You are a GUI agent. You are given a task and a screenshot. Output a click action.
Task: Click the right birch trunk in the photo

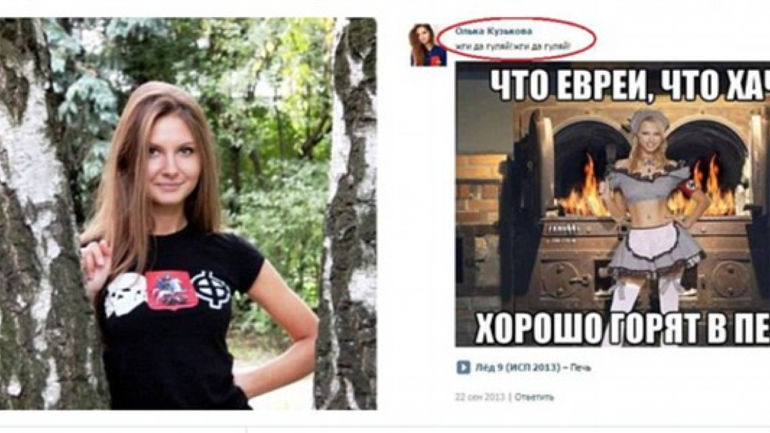tap(346, 214)
